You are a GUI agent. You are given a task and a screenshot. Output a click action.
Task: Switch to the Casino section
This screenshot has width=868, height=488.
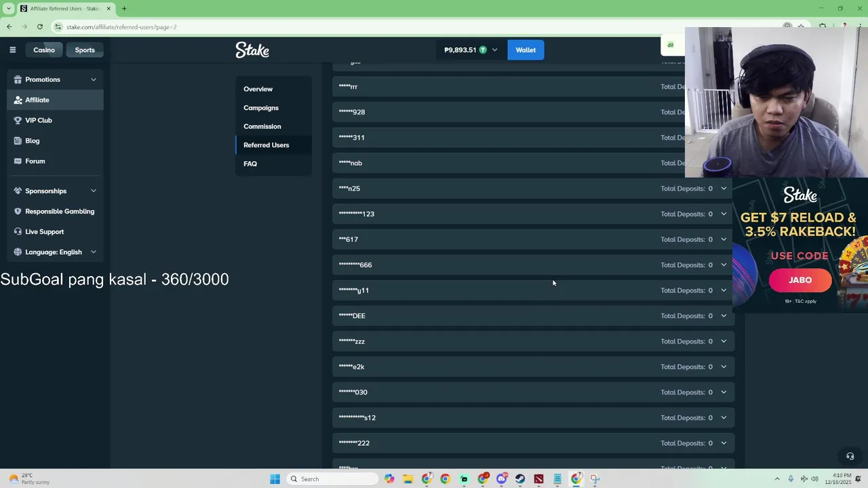44,49
